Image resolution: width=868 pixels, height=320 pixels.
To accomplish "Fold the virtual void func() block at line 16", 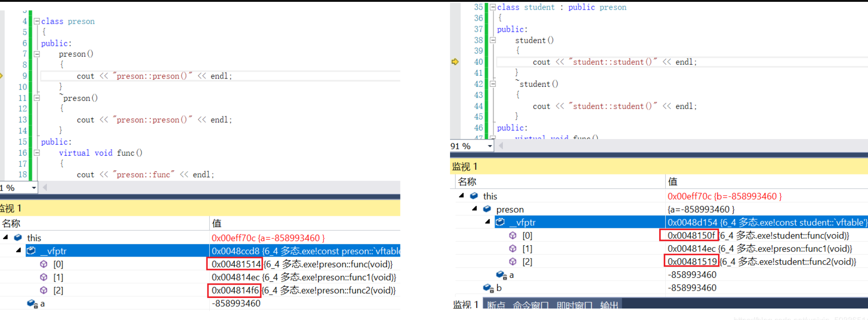I will coord(37,152).
